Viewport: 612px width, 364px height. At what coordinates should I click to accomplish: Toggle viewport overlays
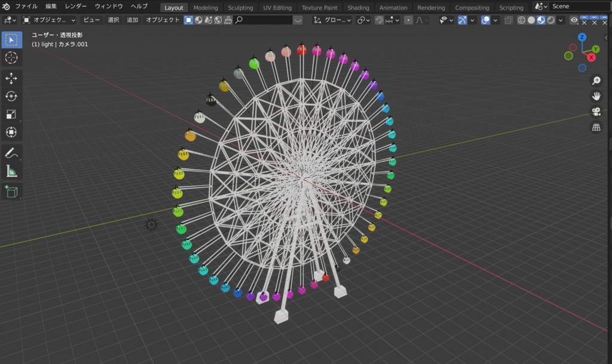pyautogui.click(x=485, y=20)
